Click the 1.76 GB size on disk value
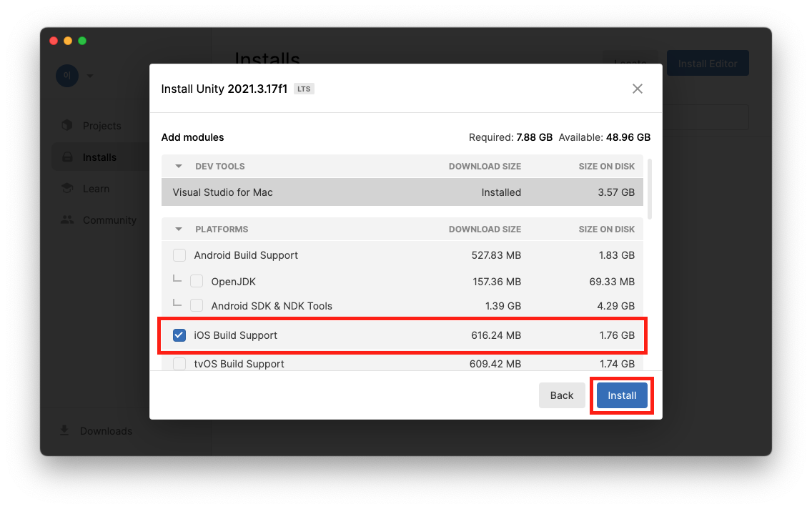Image resolution: width=812 pixels, height=509 pixels. [x=617, y=335]
